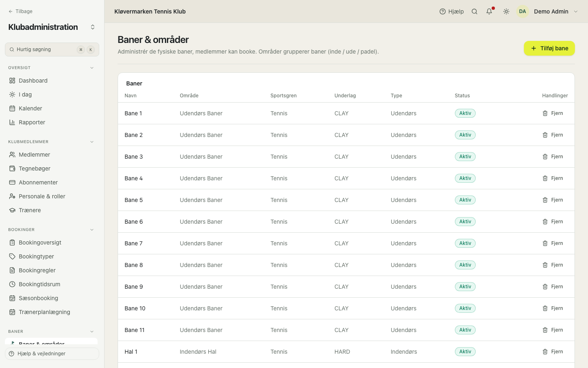Open Tegnebøger in sidebar
588x368 pixels.
(x=52, y=168)
